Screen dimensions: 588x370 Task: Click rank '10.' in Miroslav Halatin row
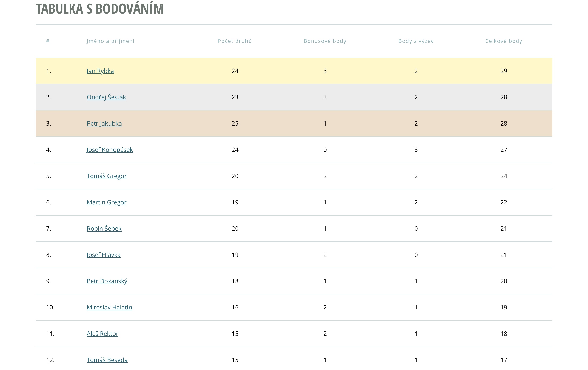tap(50, 307)
